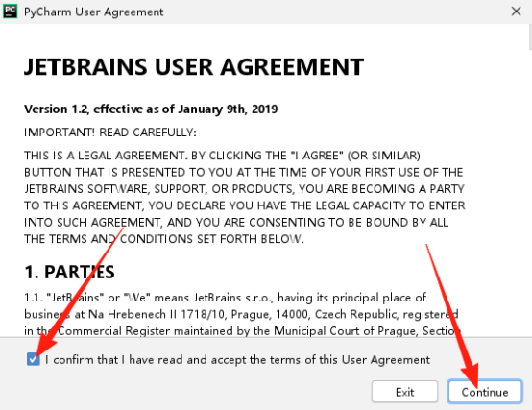Click the vertical scrollbar thumb of the agreement
532x410 pixels.
pos(530,36)
